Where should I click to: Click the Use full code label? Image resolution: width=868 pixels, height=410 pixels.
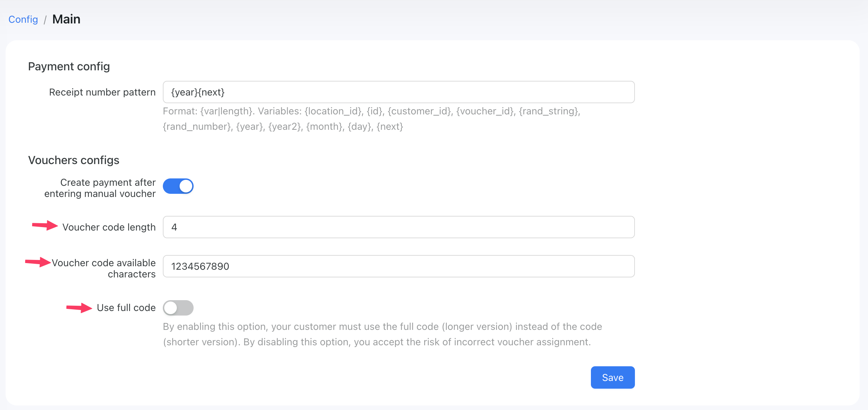tap(126, 308)
